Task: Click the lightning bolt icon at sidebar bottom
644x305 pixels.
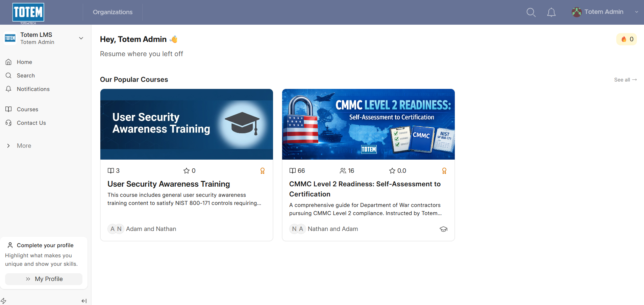Action: point(3,301)
